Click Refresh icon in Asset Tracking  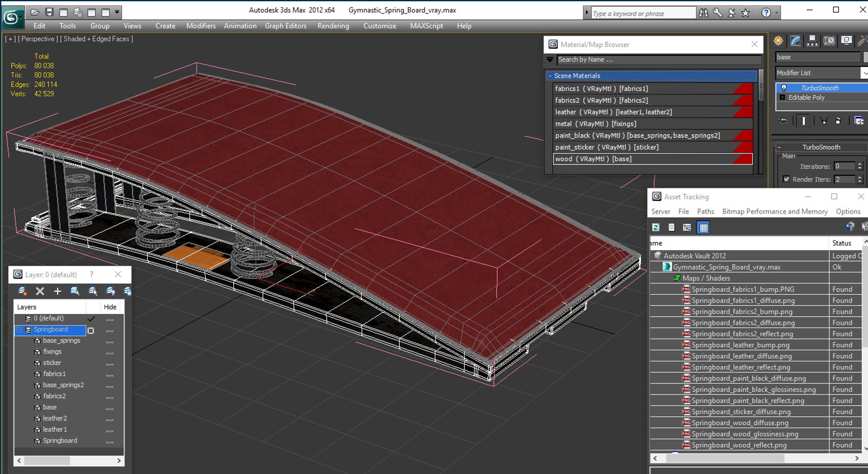click(x=656, y=227)
